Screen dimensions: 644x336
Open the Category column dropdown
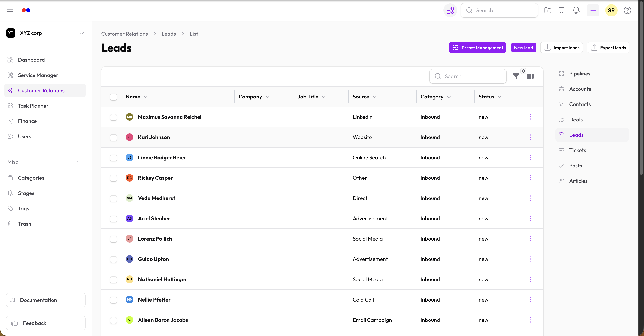(x=449, y=97)
